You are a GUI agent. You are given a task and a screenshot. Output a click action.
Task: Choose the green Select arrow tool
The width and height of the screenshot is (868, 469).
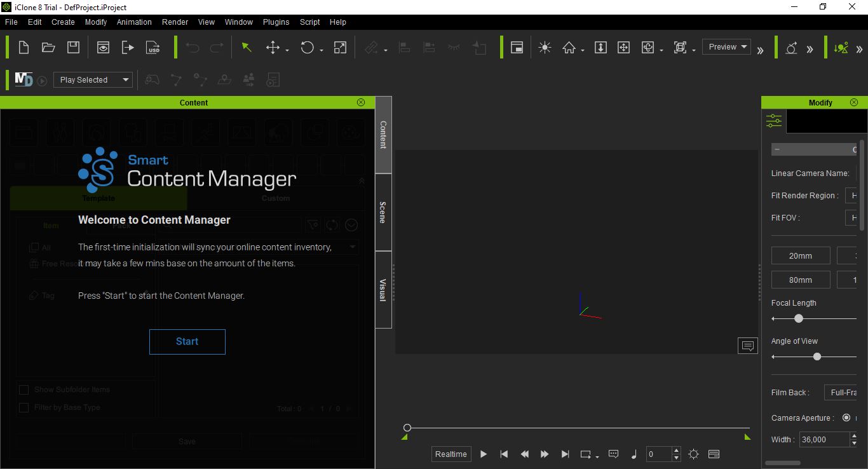247,47
